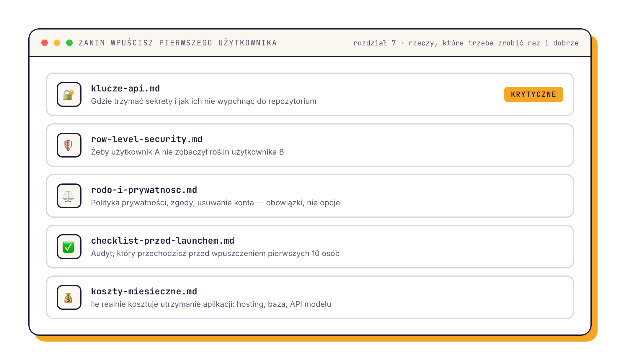
Task: Click the KRYTYCZNE badge
Action: point(533,94)
